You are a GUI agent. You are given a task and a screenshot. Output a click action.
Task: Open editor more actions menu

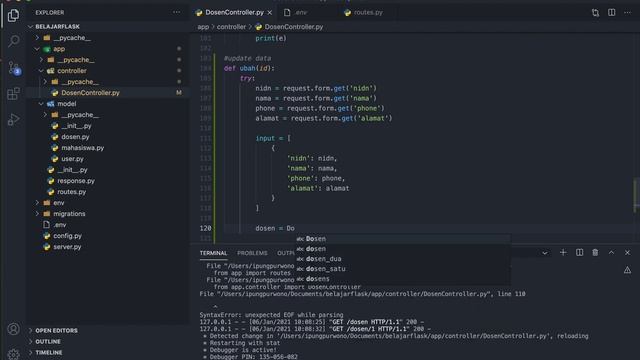[627, 13]
